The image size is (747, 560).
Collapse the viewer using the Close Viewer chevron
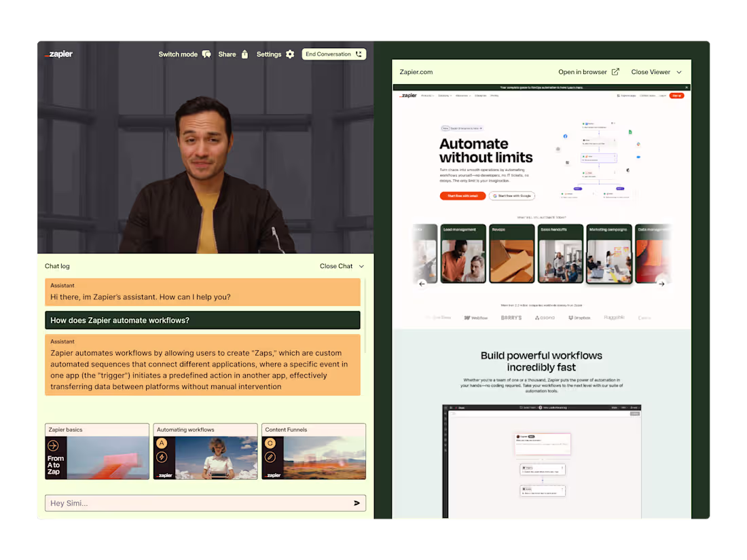679,73
